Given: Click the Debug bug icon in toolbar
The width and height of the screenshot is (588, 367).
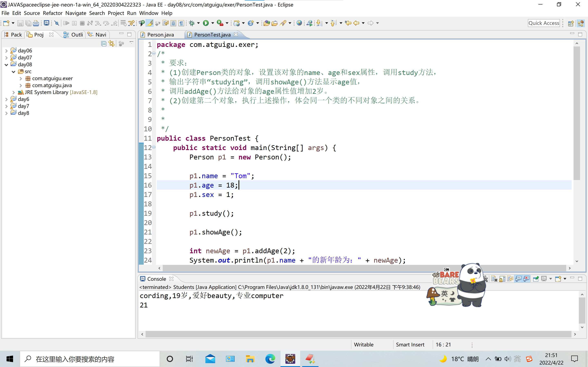Looking at the screenshot, I should point(192,23).
